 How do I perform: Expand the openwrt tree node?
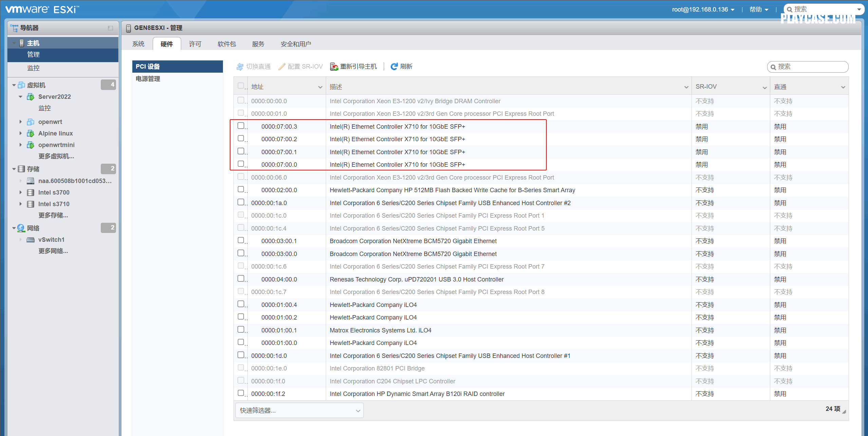[x=20, y=122]
